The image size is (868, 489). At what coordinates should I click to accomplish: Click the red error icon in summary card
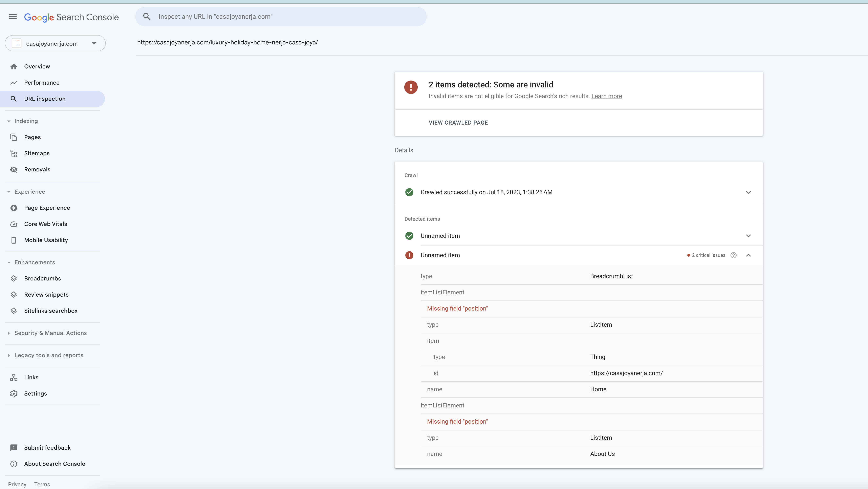[411, 87]
